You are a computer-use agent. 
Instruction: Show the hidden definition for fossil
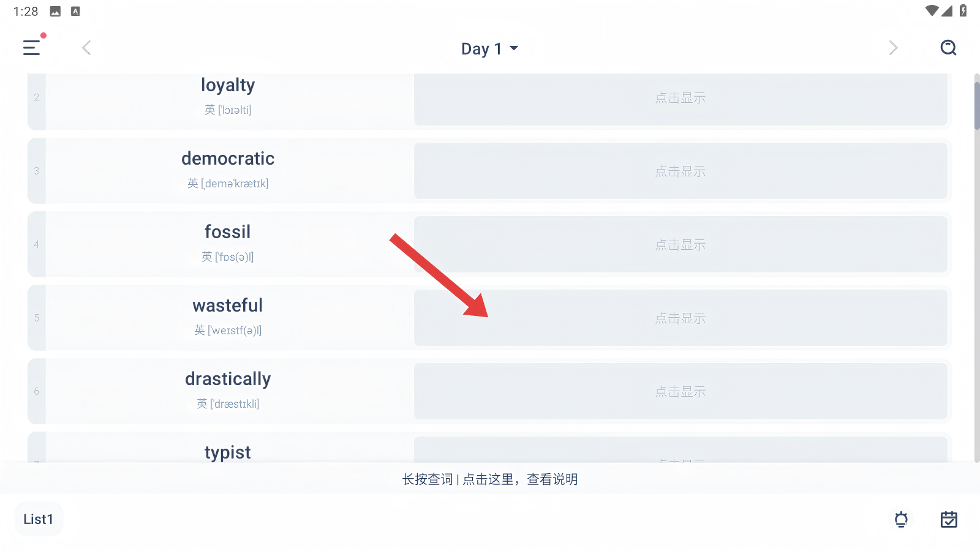(x=680, y=245)
